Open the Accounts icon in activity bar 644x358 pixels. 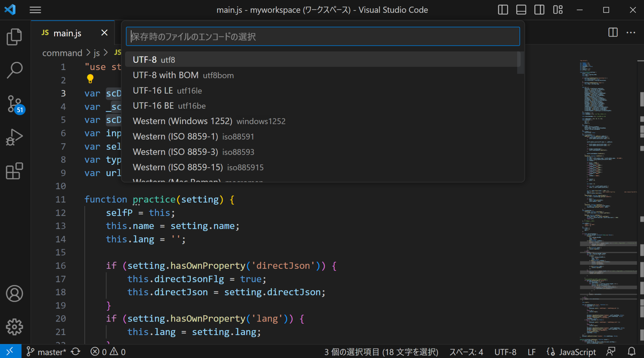14,294
